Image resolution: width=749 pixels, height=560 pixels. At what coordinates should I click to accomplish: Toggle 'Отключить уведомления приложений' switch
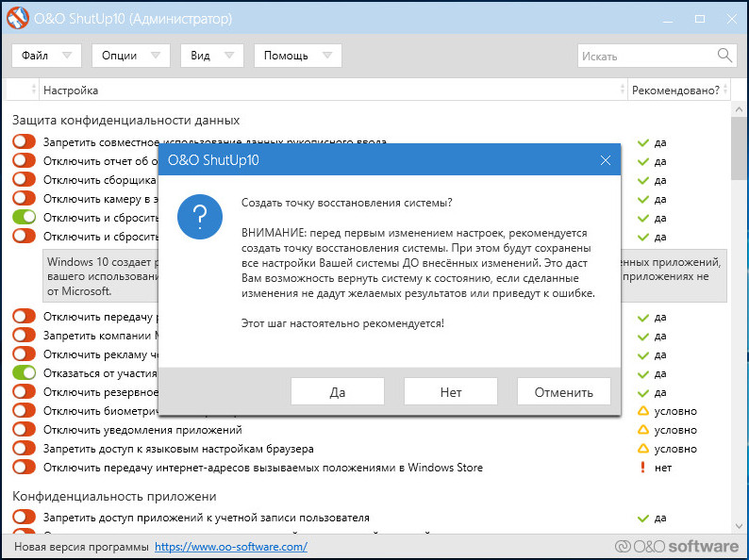pyautogui.click(x=25, y=429)
